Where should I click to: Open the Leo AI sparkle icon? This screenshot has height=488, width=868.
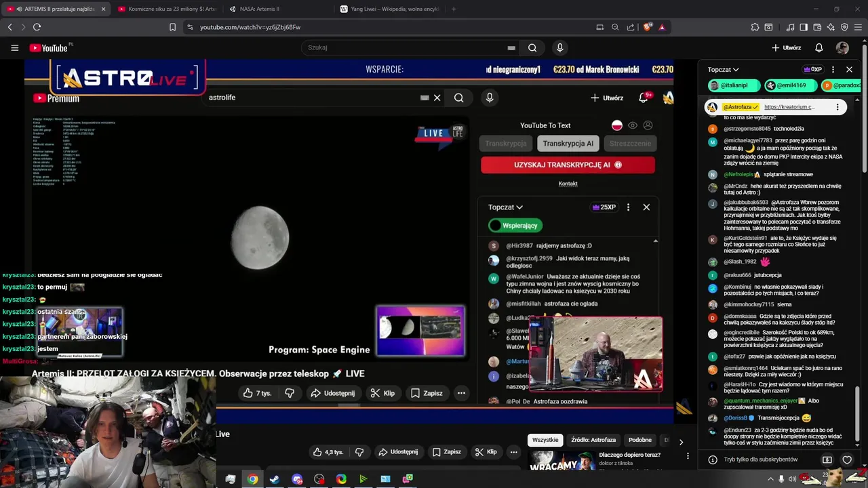tap(831, 27)
